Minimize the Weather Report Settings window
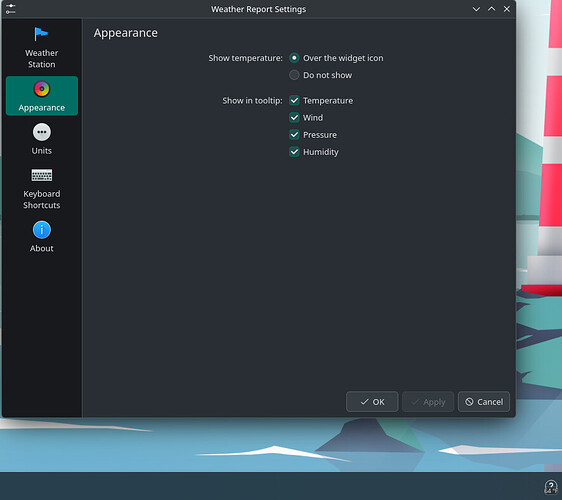 [476, 9]
